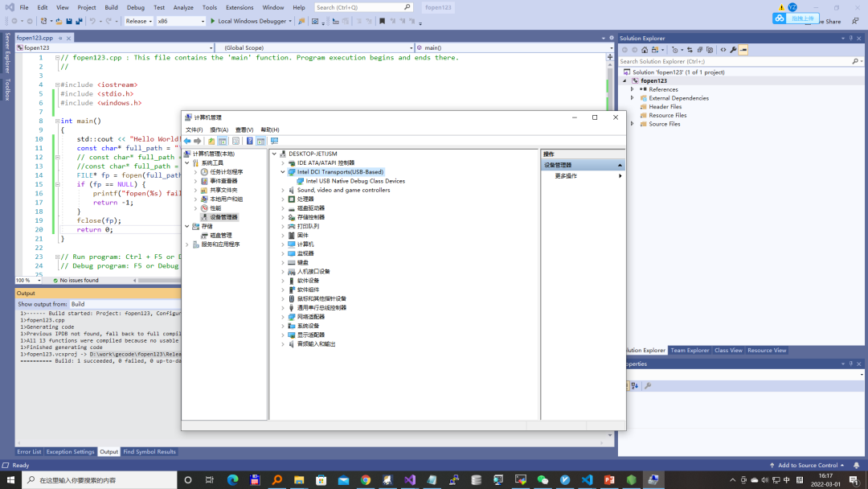Select 磁盘管理 in the Computer Management tree

coord(221,236)
